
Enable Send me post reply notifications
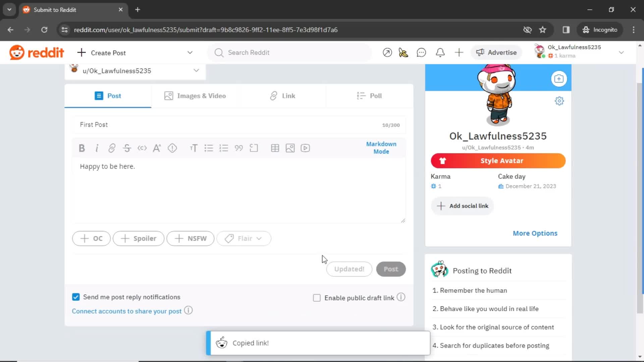[x=76, y=297]
